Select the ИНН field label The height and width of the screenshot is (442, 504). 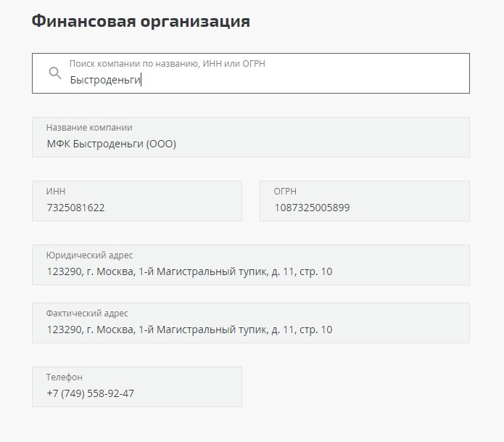click(x=56, y=192)
